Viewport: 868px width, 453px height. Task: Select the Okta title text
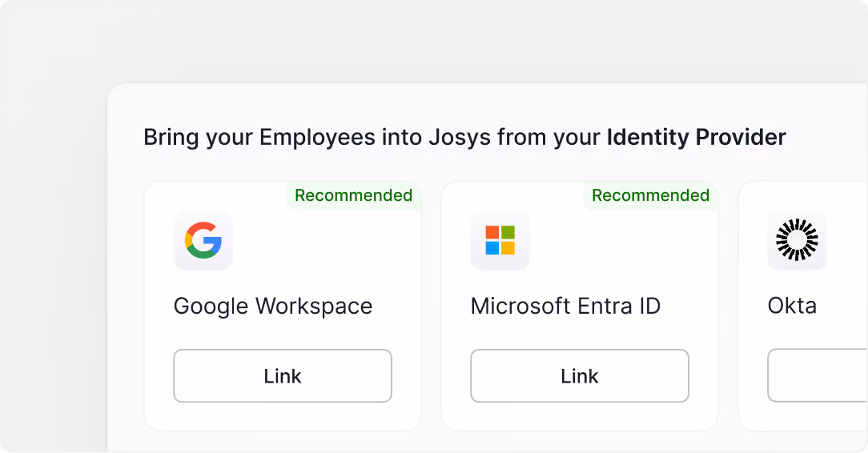[792, 306]
